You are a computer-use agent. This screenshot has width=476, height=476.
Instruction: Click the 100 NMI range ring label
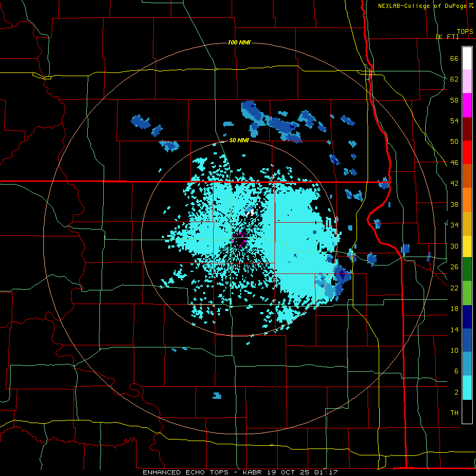(x=239, y=42)
